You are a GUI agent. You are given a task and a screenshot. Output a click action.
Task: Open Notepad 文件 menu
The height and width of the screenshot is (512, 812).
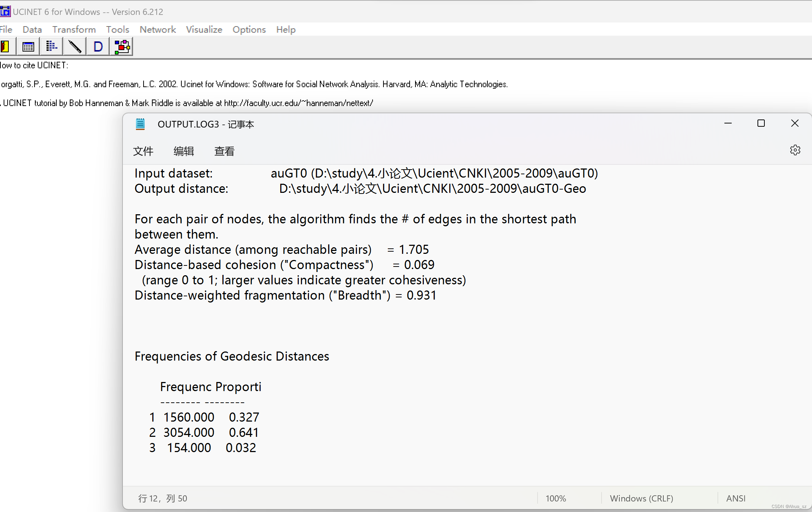point(143,151)
